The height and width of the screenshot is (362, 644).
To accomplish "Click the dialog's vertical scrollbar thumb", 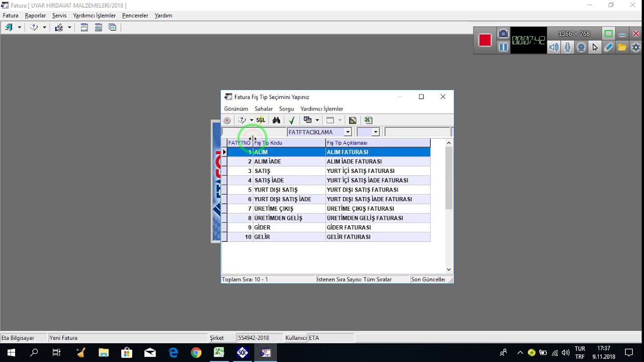I will [449, 178].
